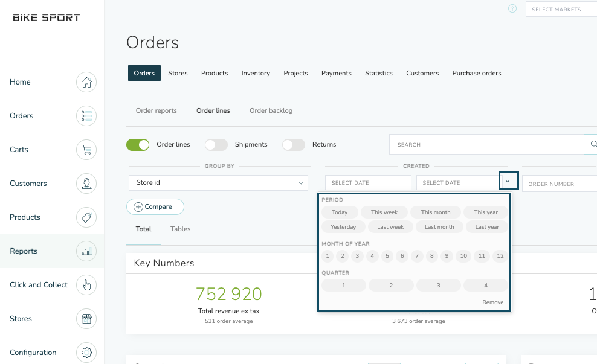Open Orders list icon in sidebar
The height and width of the screenshot is (364, 597).
pyautogui.click(x=86, y=116)
